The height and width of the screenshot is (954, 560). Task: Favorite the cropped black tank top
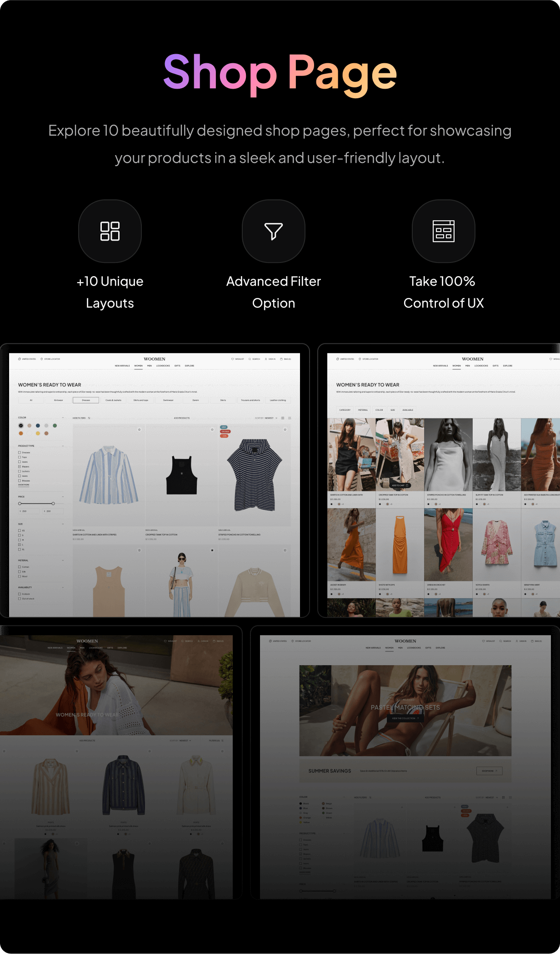click(x=212, y=429)
